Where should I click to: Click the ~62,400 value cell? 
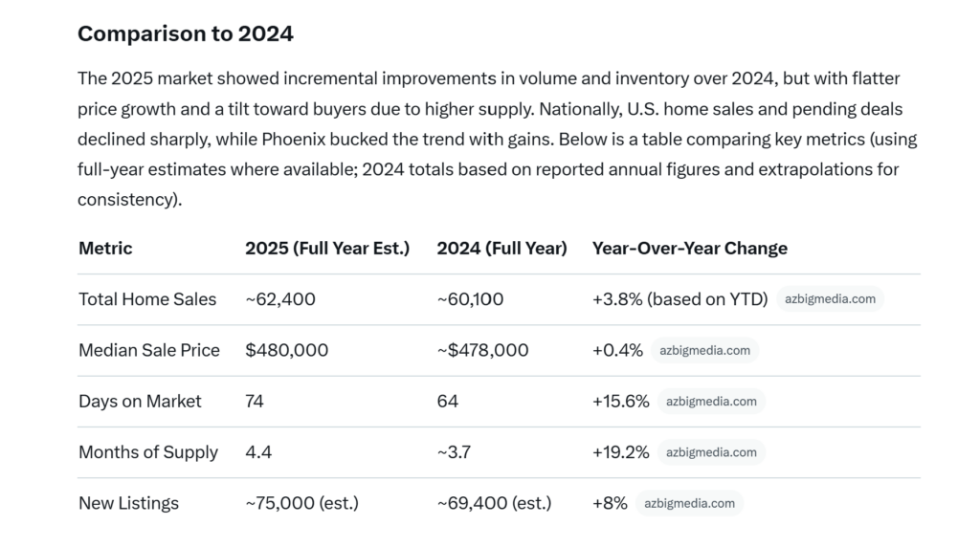[x=280, y=299]
